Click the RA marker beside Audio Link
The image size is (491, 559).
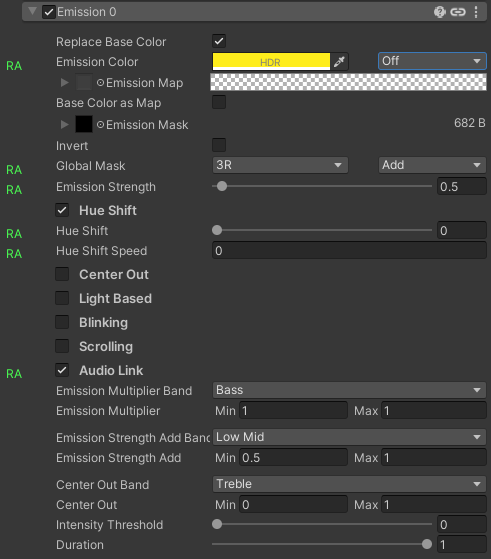click(x=14, y=374)
